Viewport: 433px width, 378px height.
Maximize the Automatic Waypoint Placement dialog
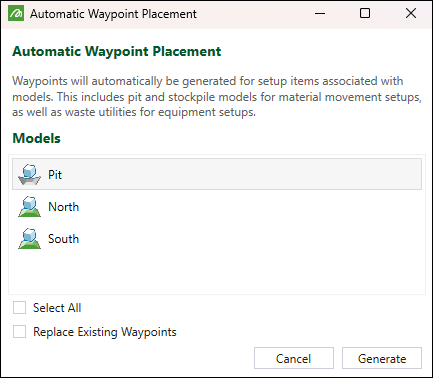pyautogui.click(x=365, y=14)
